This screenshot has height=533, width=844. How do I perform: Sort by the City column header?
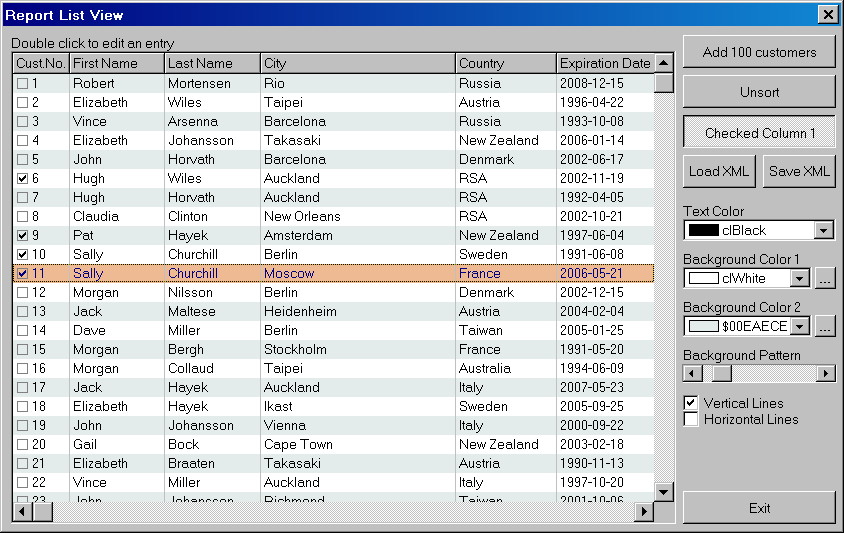point(357,63)
